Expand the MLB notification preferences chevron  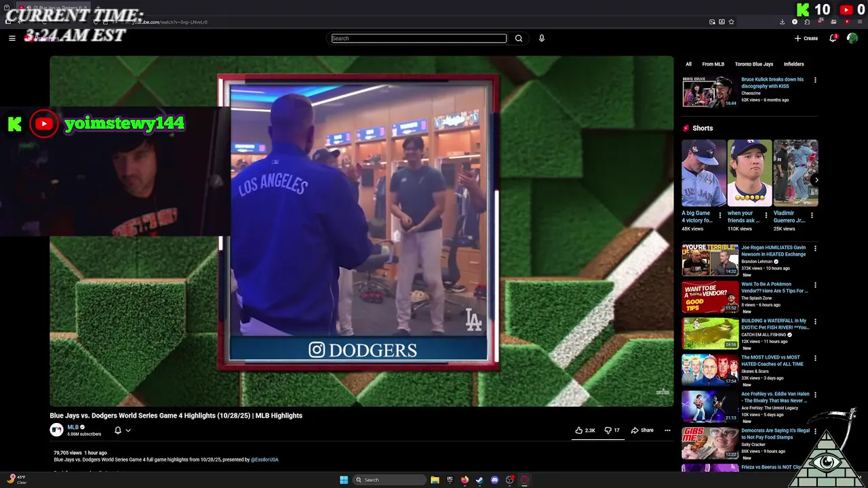point(127,430)
